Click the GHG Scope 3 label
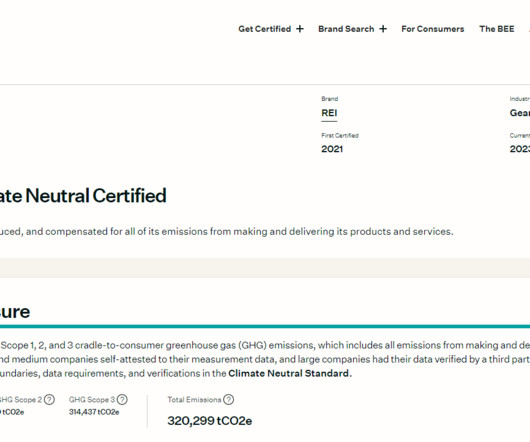The image size is (530, 442). pos(92,400)
